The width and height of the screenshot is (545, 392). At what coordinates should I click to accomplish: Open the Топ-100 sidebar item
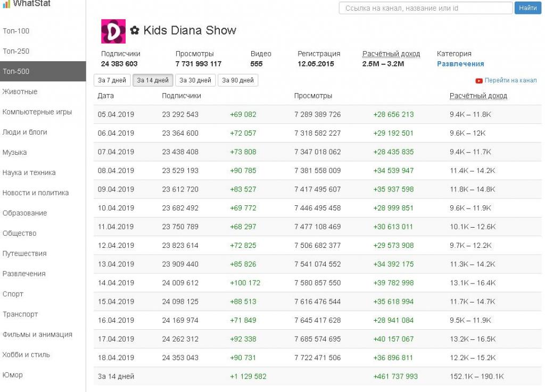click(16, 31)
